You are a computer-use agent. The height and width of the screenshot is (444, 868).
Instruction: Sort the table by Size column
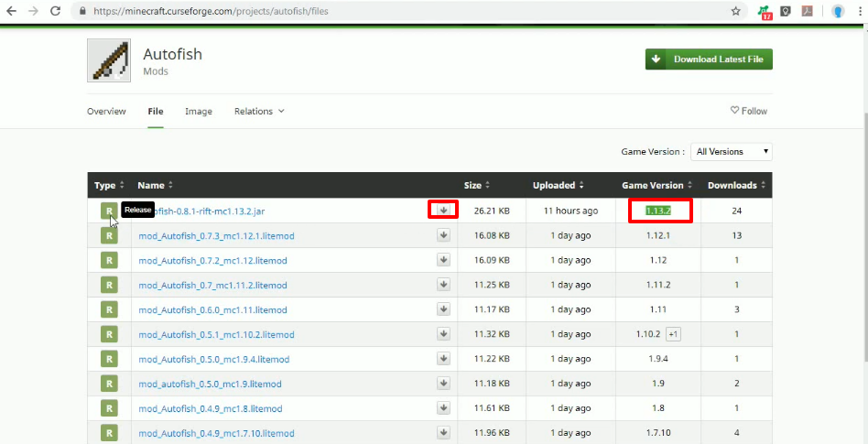477,186
